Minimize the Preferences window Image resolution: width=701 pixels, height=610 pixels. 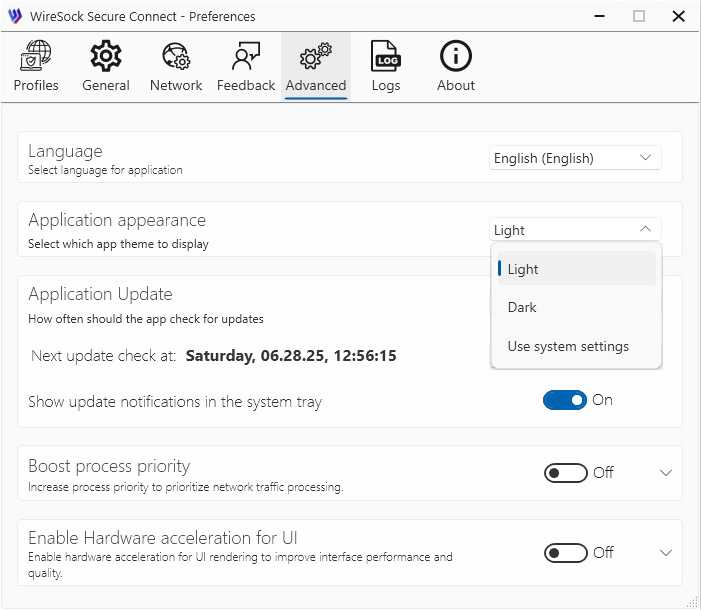pos(599,16)
